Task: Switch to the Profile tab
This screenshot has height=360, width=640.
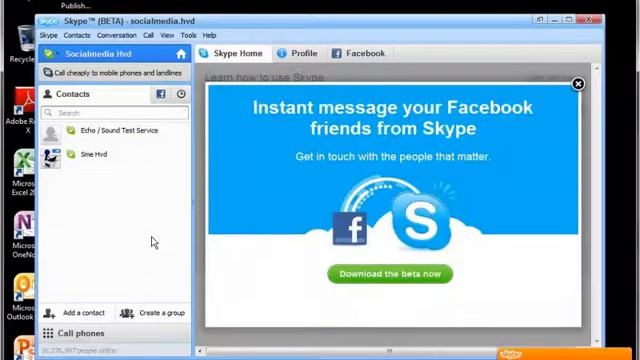Action: [x=299, y=53]
